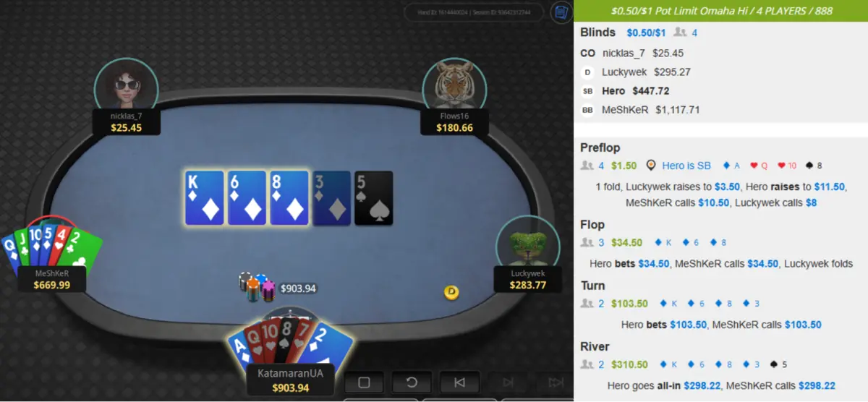Click the $903.94 pot amount label
868x402 pixels.
pyautogui.click(x=299, y=288)
